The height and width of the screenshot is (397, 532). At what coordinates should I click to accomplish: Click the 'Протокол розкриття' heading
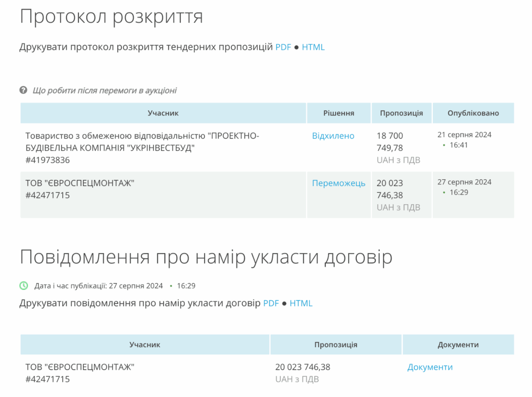(112, 16)
